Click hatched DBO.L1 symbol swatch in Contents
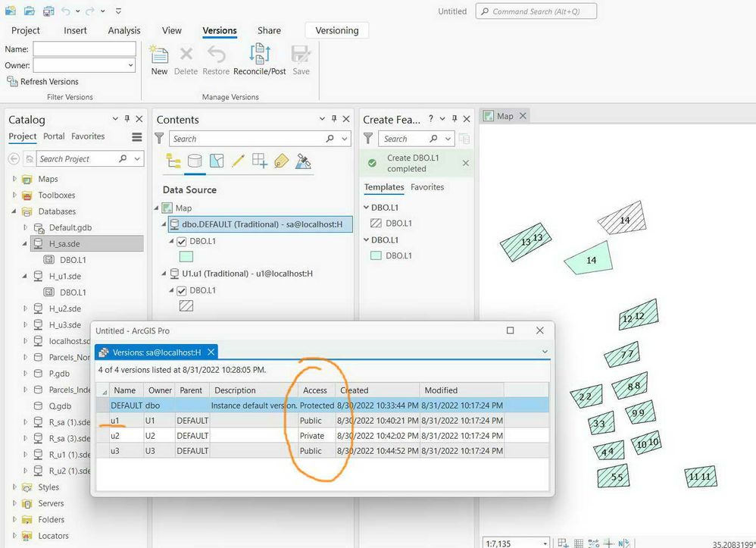 click(x=186, y=306)
